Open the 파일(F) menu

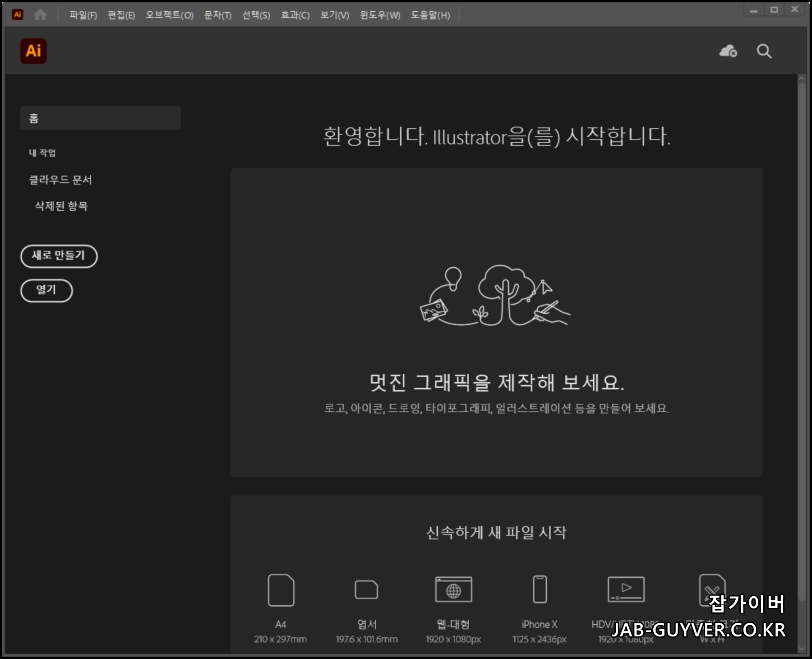point(83,15)
